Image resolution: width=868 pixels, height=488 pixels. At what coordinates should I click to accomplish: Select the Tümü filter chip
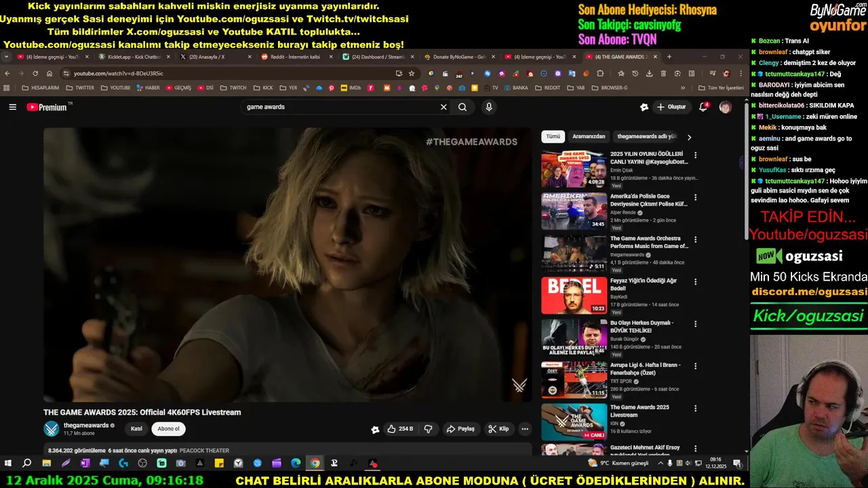click(553, 136)
